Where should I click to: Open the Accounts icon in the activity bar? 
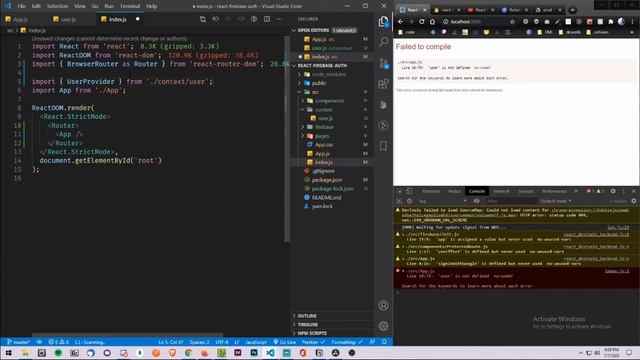[x=383, y=305]
